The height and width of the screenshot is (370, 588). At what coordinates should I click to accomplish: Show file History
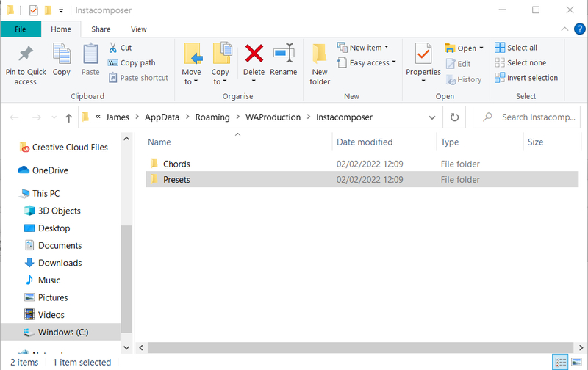pos(464,79)
